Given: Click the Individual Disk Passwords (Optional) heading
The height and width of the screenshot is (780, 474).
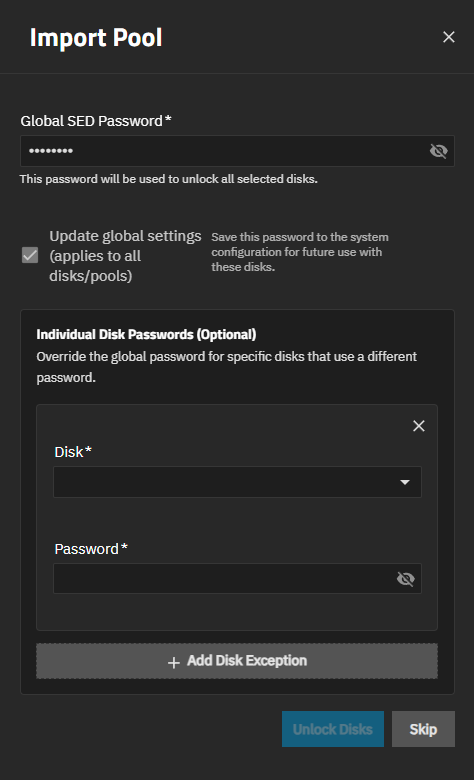Looking at the screenshot, I should 146,334.
